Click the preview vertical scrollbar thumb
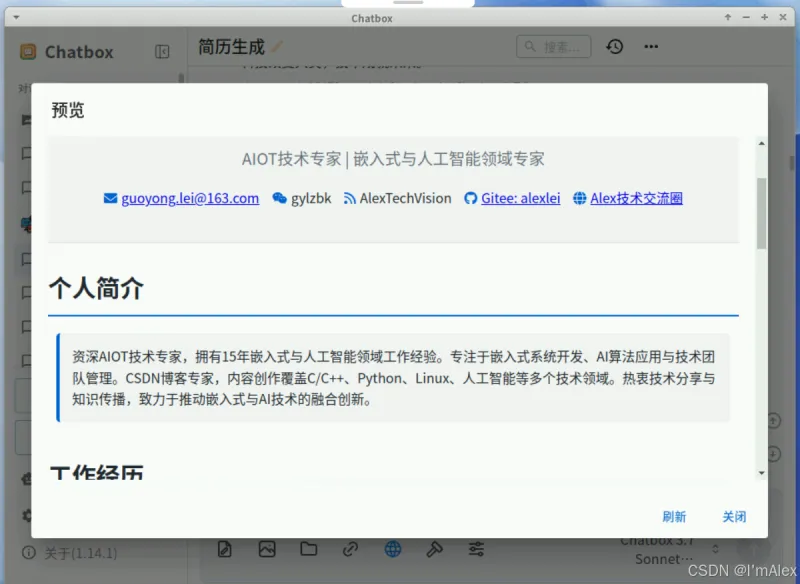800x584 pixels. [761, 212]
